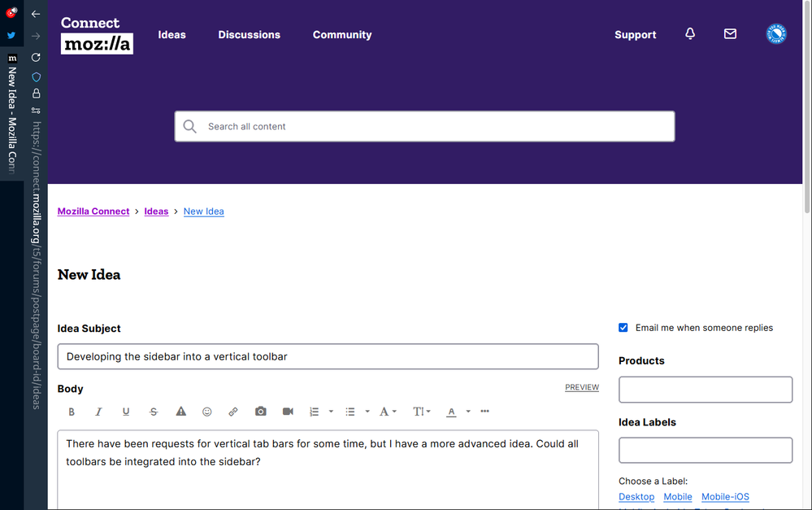Start a numbered list in the body
Image resolution: width=812 pixels, height=510 pixels.
coord(315,412)
